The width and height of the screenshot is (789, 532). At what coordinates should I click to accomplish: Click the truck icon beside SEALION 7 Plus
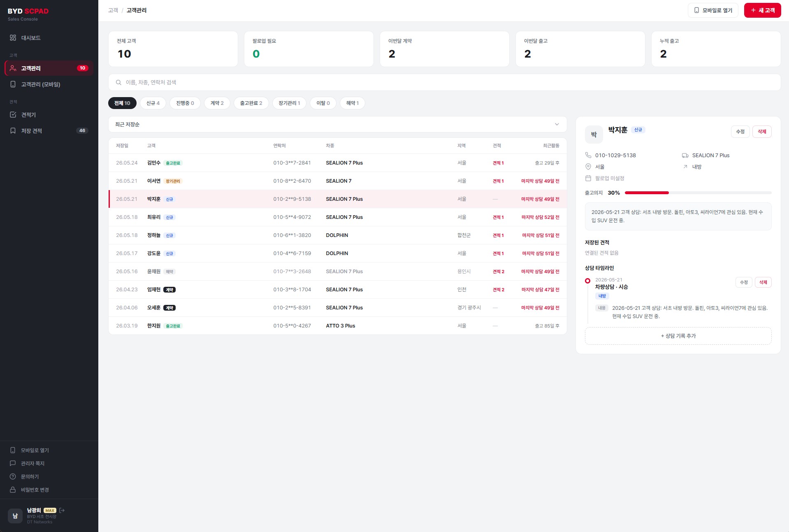click(x=685, y=155)
